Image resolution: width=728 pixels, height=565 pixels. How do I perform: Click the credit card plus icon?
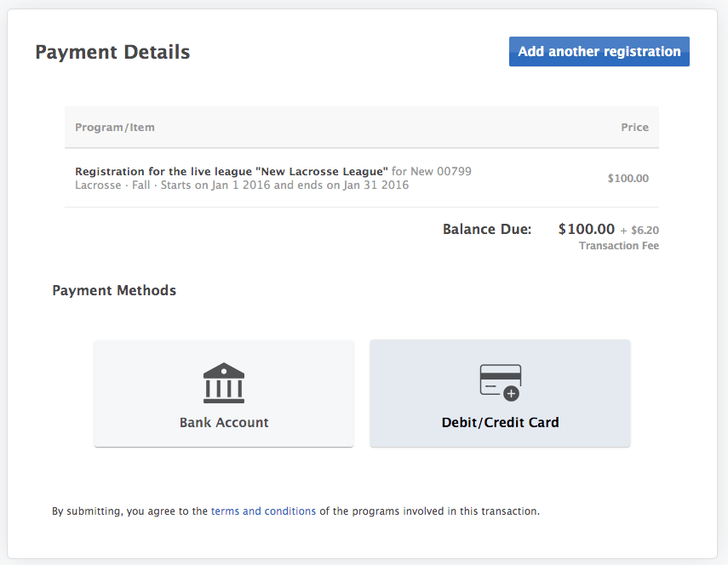click(x=500, y=383)
